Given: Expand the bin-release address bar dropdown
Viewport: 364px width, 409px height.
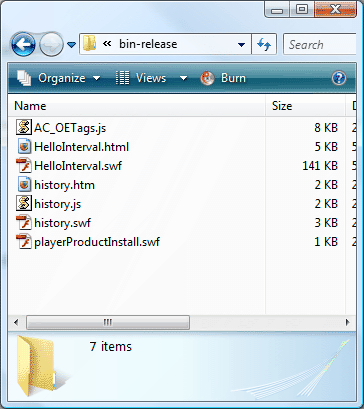Looking at the screenshot, I should pyautogui.click(x=242, y=44).
